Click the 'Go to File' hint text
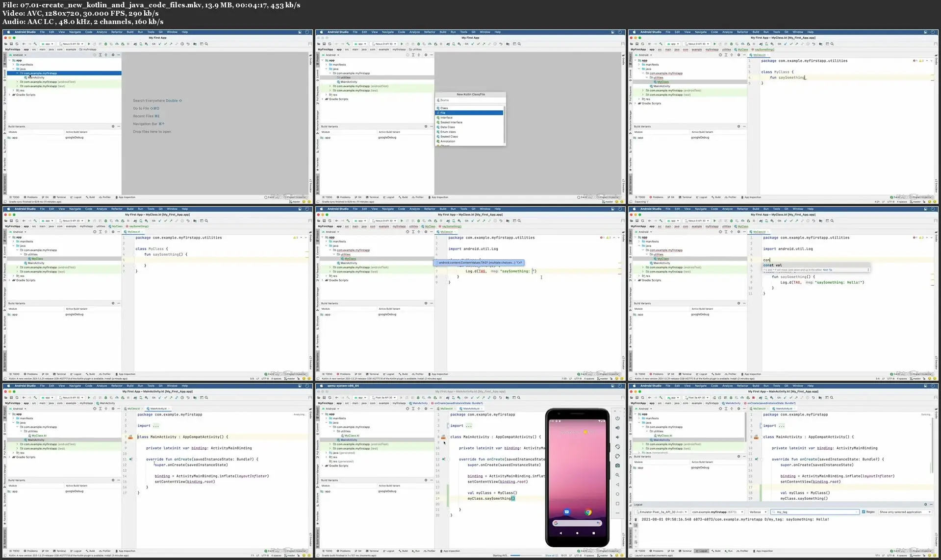This screenshot has height=560, width=941. [x=146, y=108]
